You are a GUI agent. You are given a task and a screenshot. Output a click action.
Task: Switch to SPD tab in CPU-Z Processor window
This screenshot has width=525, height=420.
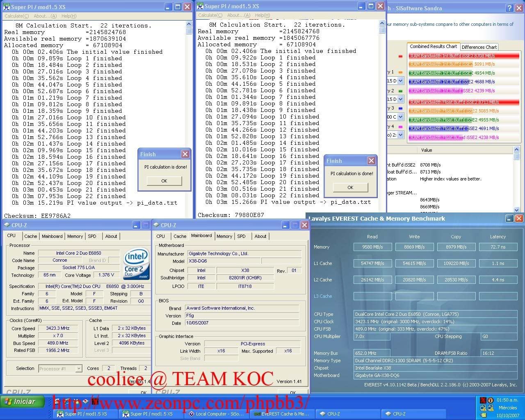click(x=92, y=236)
